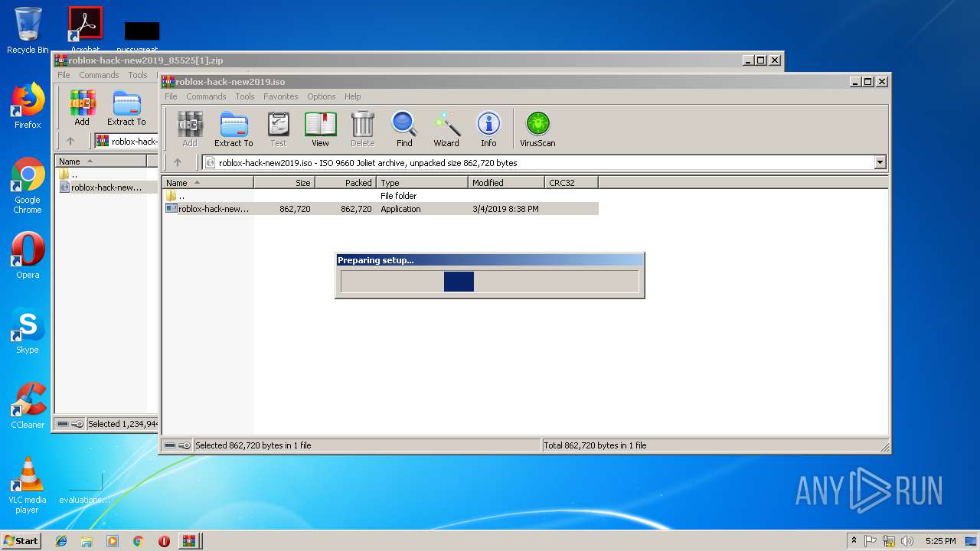Click the Preparing setup progress bar
This screenshot has width=980, height=551.
(x=489, y=282)
